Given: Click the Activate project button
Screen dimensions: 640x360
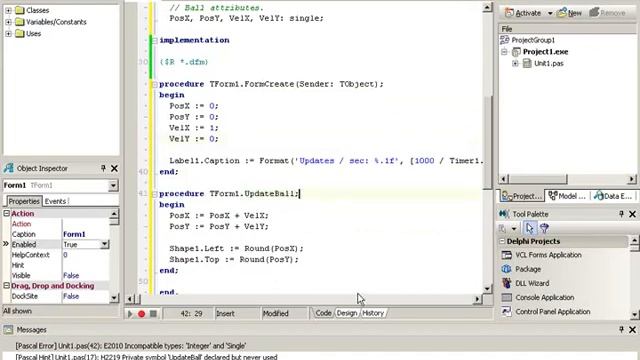Looking at the screenshot, I should coord(523,13).
